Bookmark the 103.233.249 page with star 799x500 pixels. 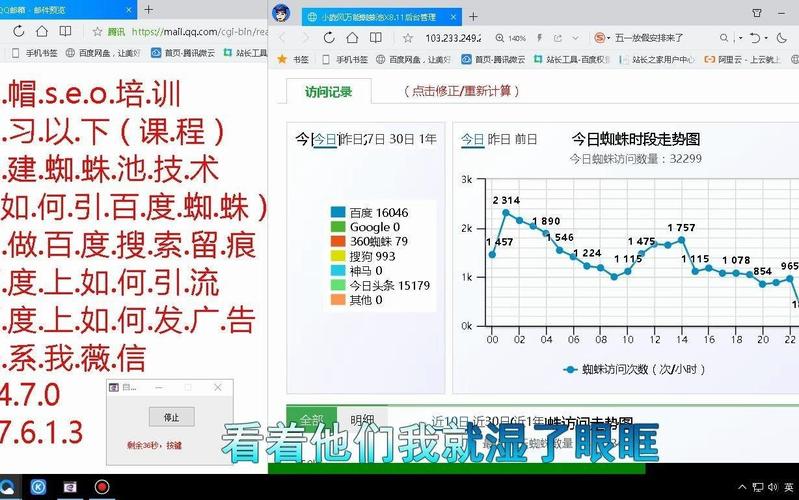tap(408, 38)
